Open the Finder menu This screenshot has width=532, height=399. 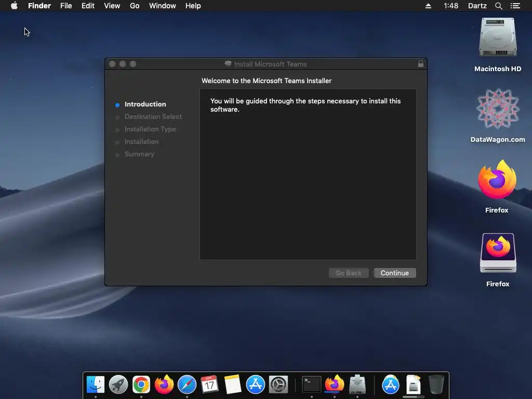click(x=39, y=6)
